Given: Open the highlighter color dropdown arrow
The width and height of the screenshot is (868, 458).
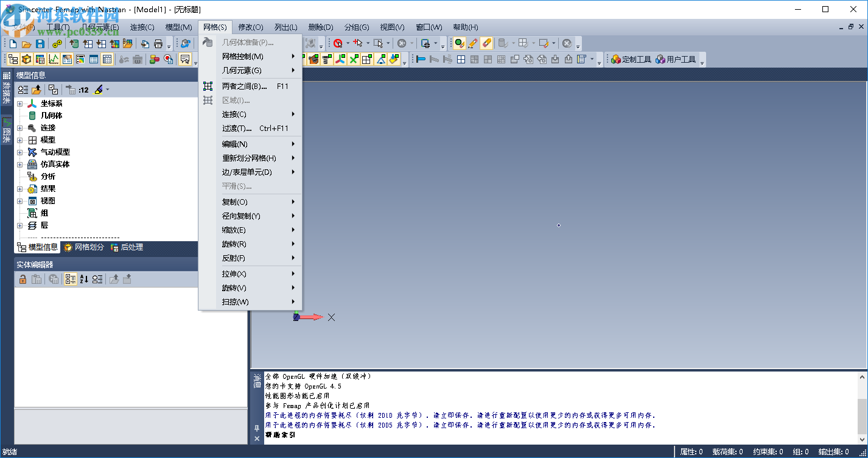Looking at the screenshot, I should click(x=108, y=90).
